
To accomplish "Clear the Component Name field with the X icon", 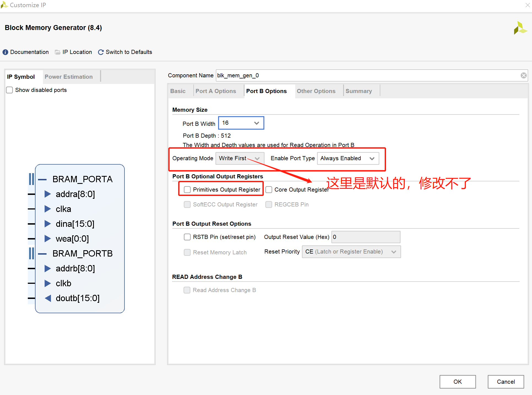I will pos(523,75).
